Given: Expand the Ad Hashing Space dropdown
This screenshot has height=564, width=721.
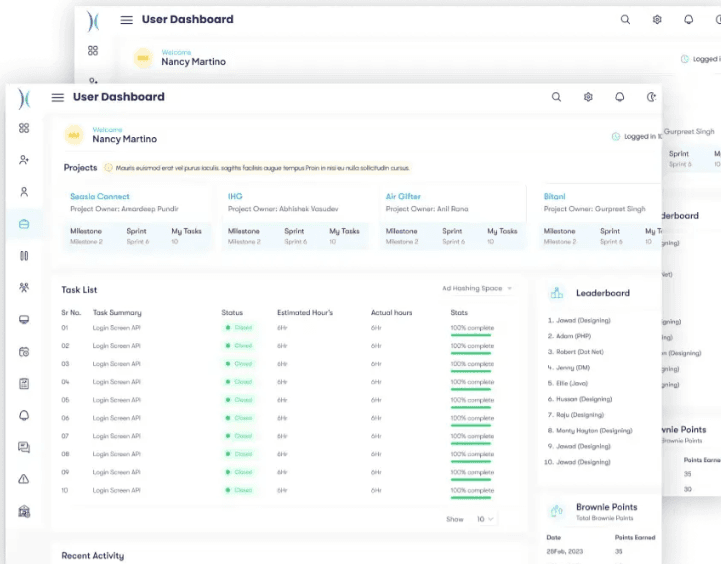Looking at the screenshot, I should tap(477, 288).
